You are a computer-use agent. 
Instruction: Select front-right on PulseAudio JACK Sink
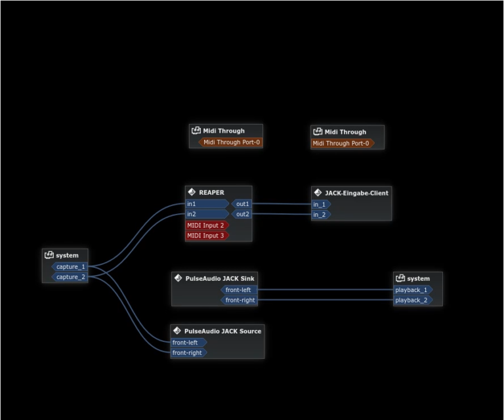pos(239,300)
